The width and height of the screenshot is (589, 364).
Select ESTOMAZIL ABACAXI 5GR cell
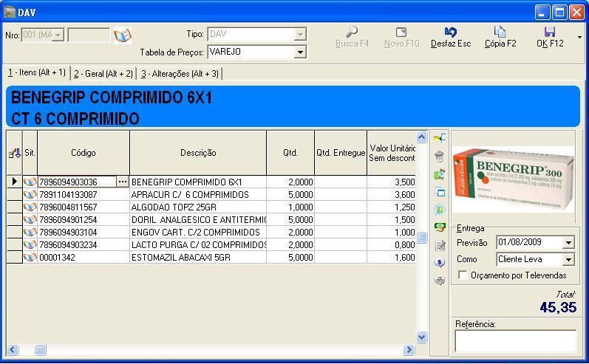click(198, 258)
